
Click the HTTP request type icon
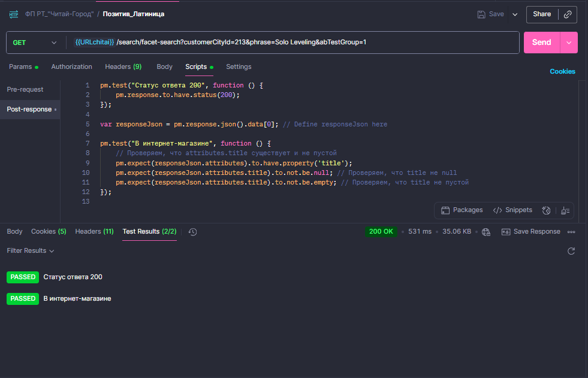(14, 14)
